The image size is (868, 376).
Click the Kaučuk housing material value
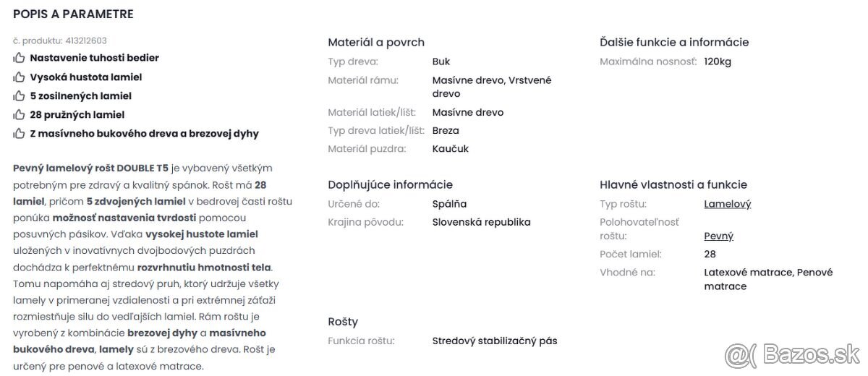[x=451, y=148]
